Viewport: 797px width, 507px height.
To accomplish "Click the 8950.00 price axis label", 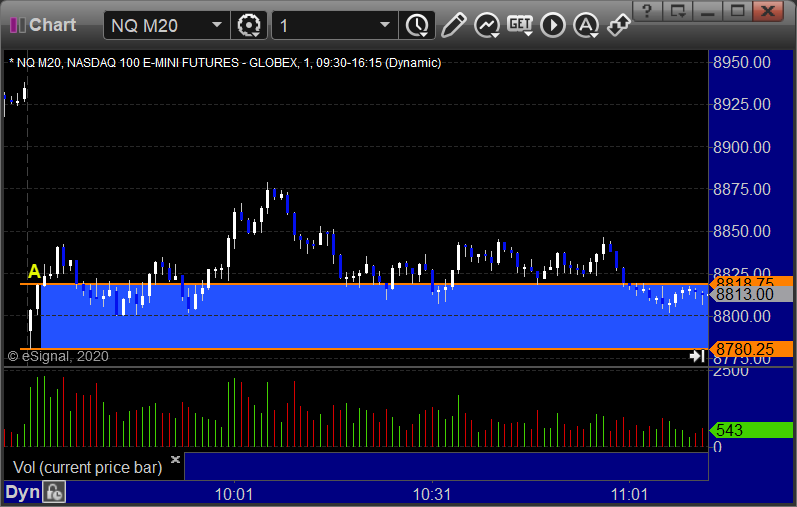I will tap(742, 63).
